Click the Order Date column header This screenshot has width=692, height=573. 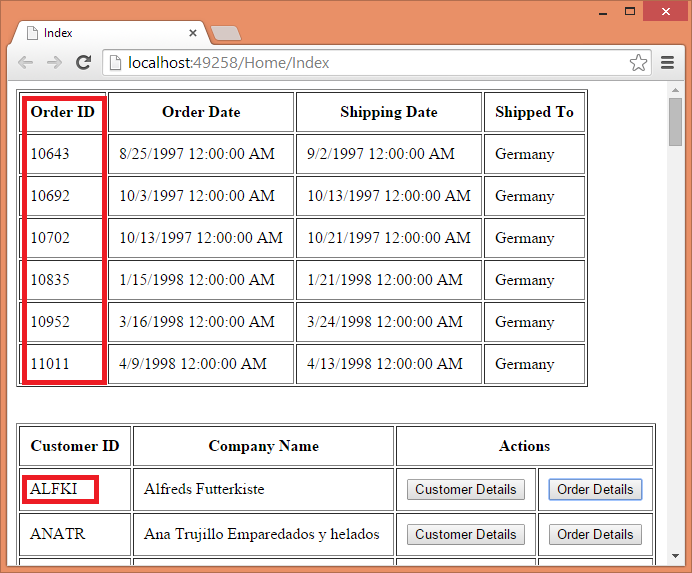pyautogui.click(x=201, y=112)
